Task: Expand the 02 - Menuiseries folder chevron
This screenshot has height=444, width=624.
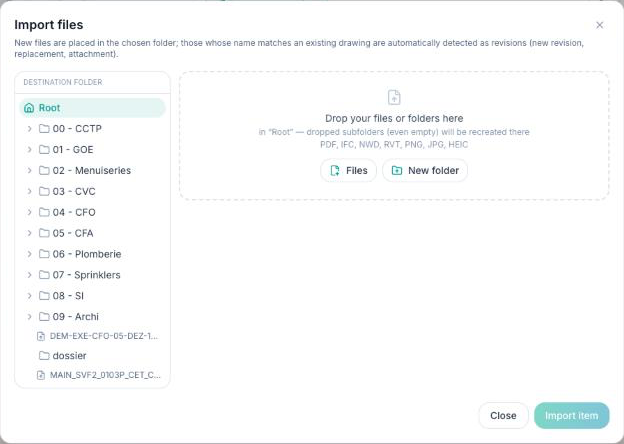Action: [x=29, y=170]
